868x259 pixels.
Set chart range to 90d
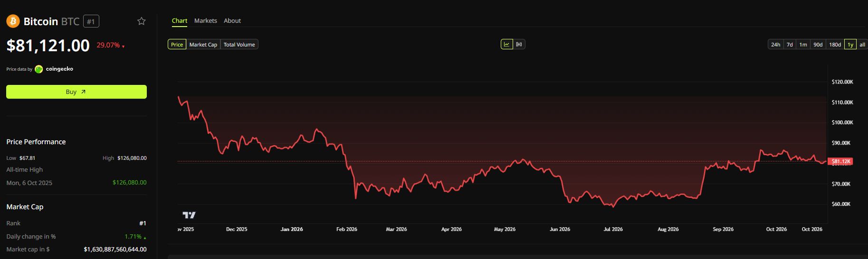[x=818, y=45]
